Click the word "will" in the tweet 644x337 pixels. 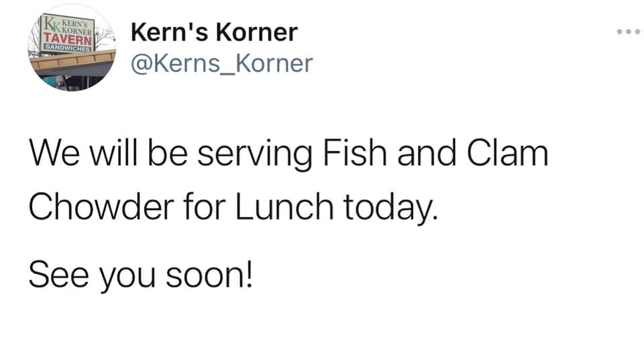point(114,153)
